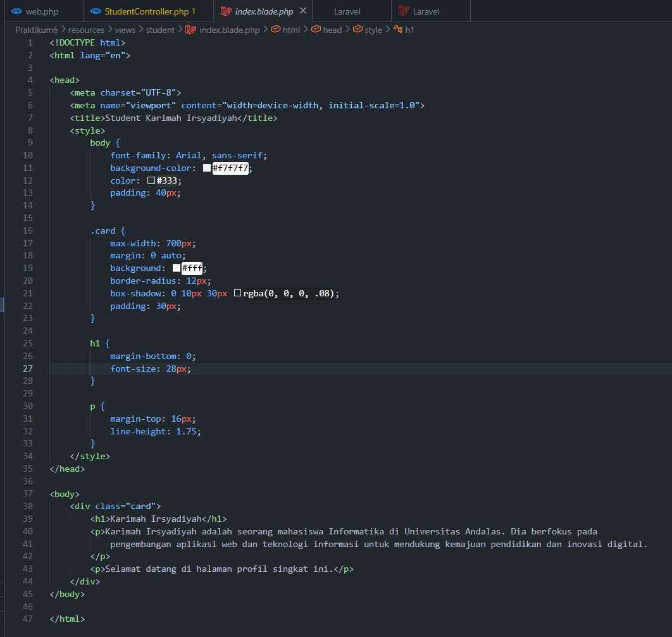Image resolution: width=672 pixels, height=637 pixels.
Task: Close the index.blade.php tab
Action: [x=303, y=11]
